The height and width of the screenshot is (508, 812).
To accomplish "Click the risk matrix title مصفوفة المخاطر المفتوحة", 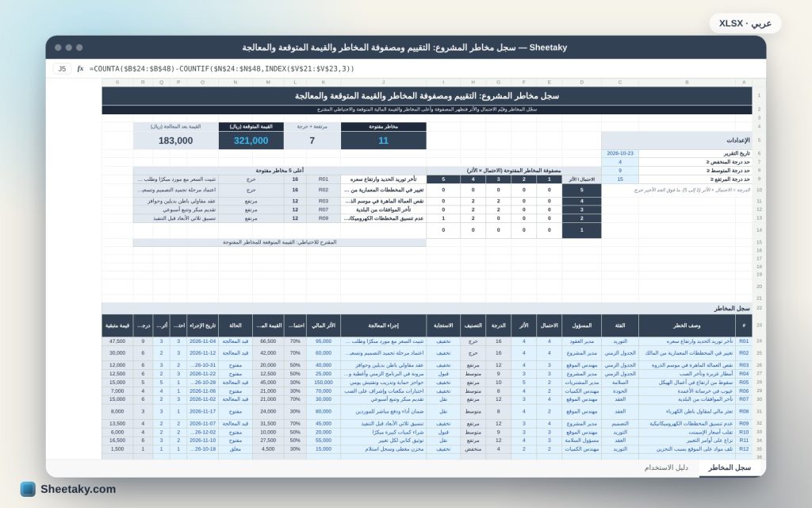I will click(x=514, y=171).
